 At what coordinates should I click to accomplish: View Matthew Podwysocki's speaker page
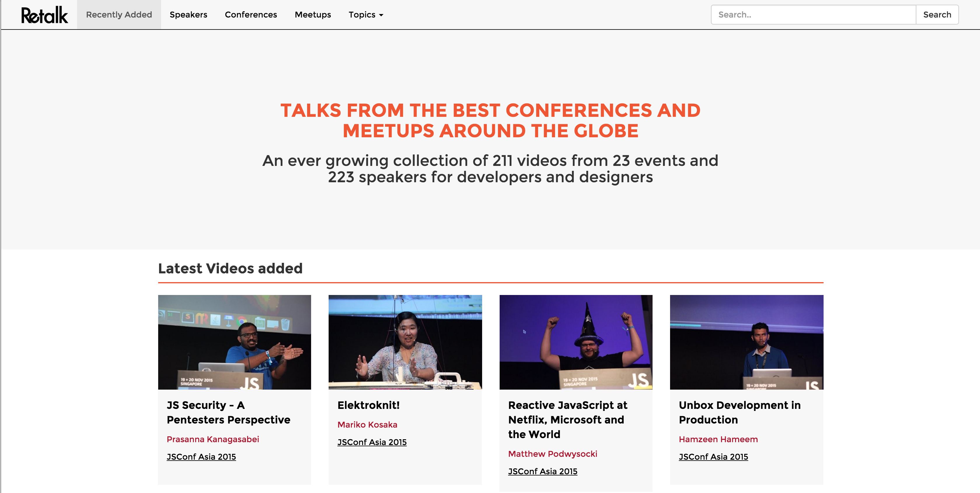[552, 454]
